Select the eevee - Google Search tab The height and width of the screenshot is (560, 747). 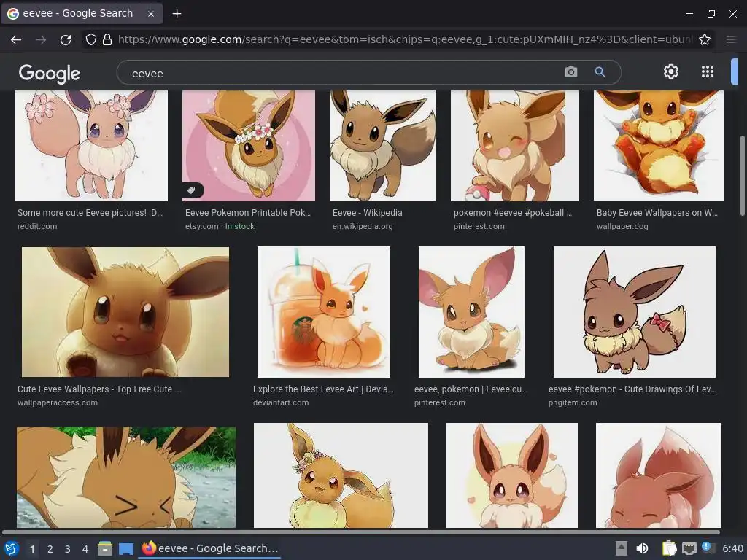pyautogui.click(x=82, y=13)
